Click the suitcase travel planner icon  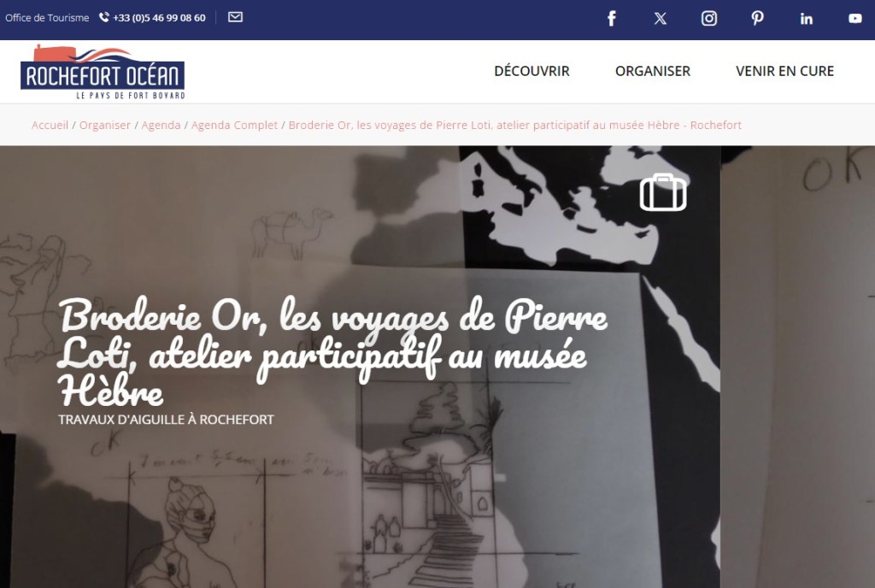click(x=663, y=192)
